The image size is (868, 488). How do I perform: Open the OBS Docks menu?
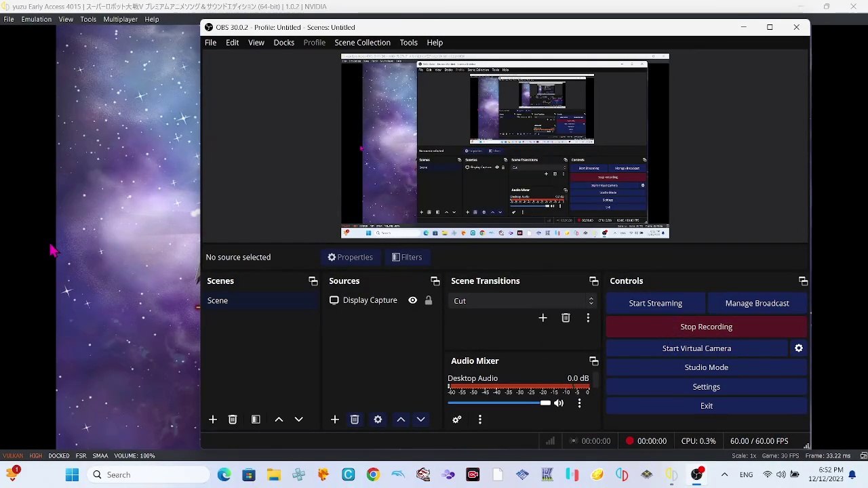pyautogui.click(x=284, y=43)
